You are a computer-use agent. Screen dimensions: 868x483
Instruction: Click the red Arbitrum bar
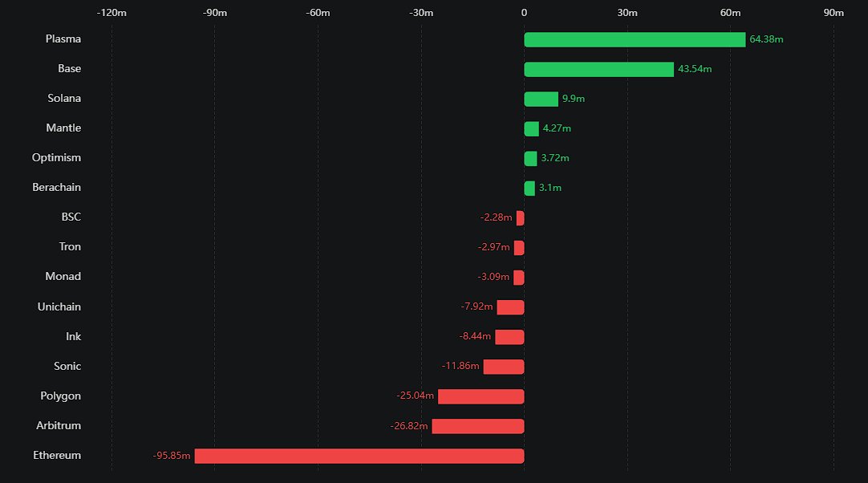click(x=477, y=426)
